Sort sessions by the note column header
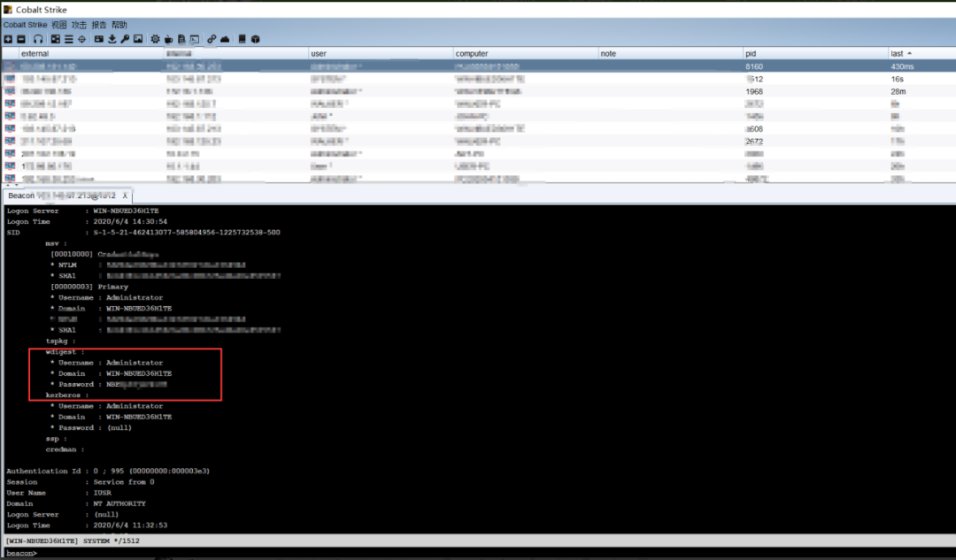The height and width of the screenshot is (560, 956). tap(670, 54)
